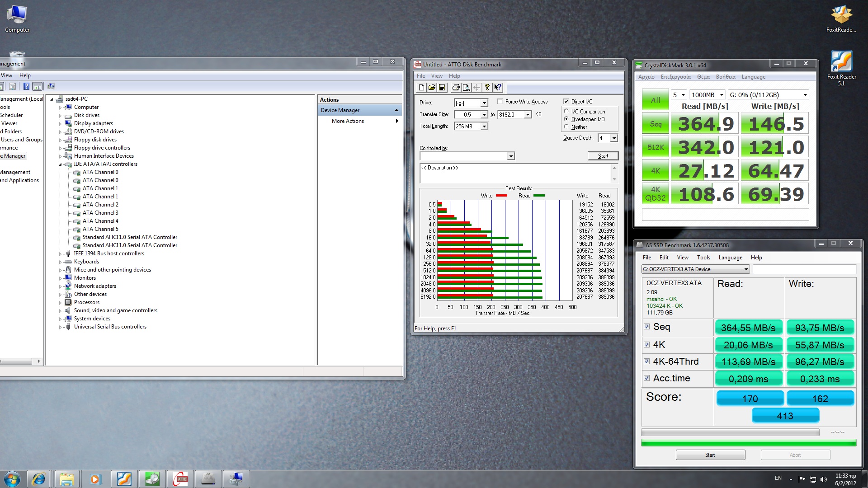Click the question-mark About icon in ATTO toolbar

click(x=487, y=88)
